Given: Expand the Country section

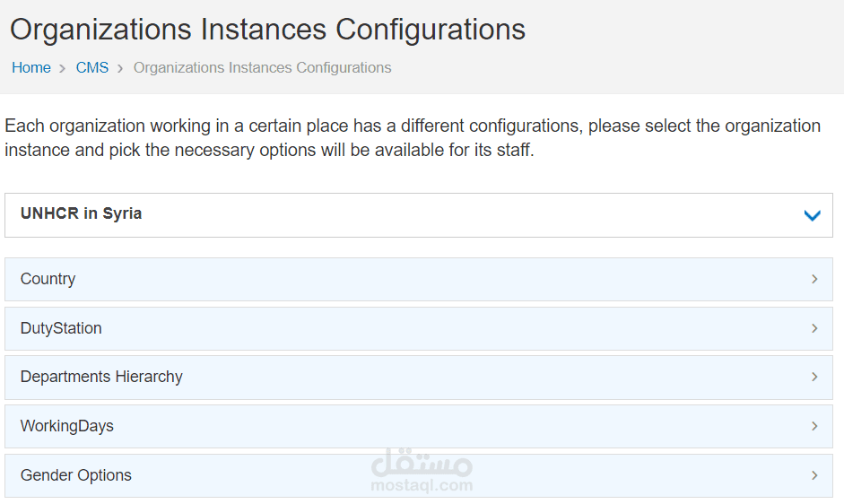Looking at the screenshot, I should pos(48,279).
